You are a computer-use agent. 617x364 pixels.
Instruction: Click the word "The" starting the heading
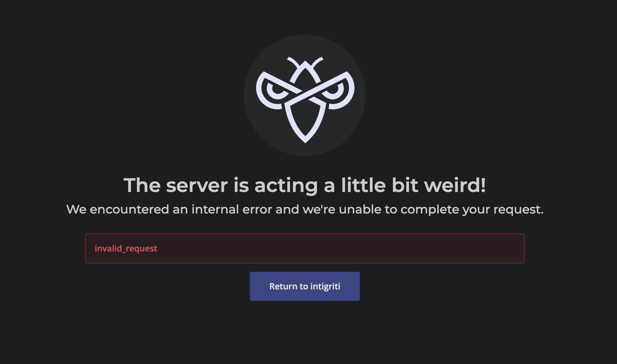pos(142,185)
